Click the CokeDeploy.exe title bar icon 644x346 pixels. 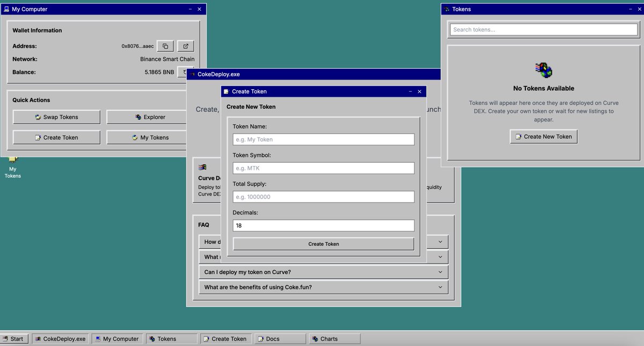point(192,74)
